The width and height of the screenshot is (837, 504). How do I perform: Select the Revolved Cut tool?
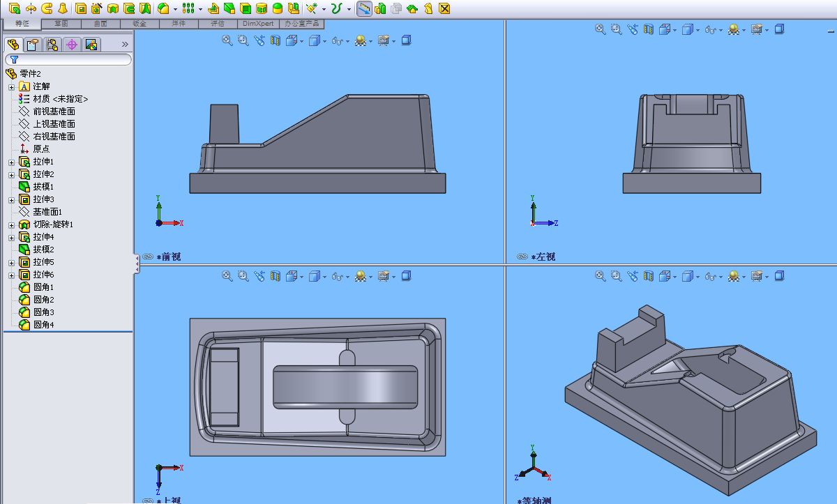(x=113, y=8)
